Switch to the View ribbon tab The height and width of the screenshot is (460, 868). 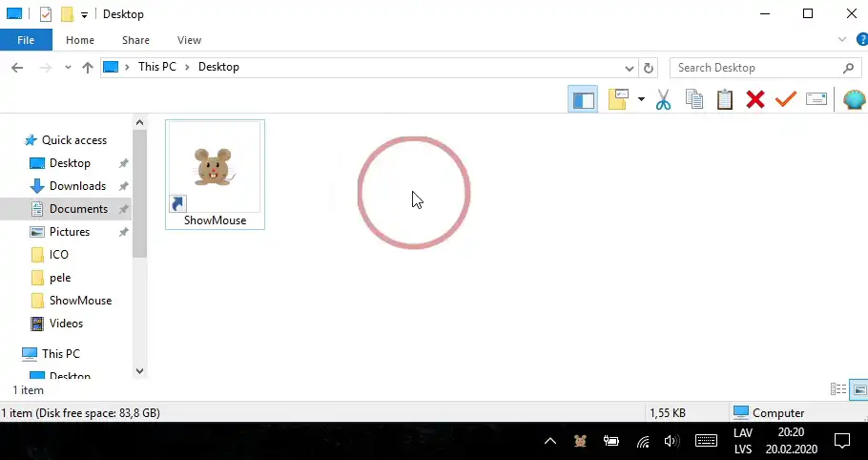click(189, 40)
